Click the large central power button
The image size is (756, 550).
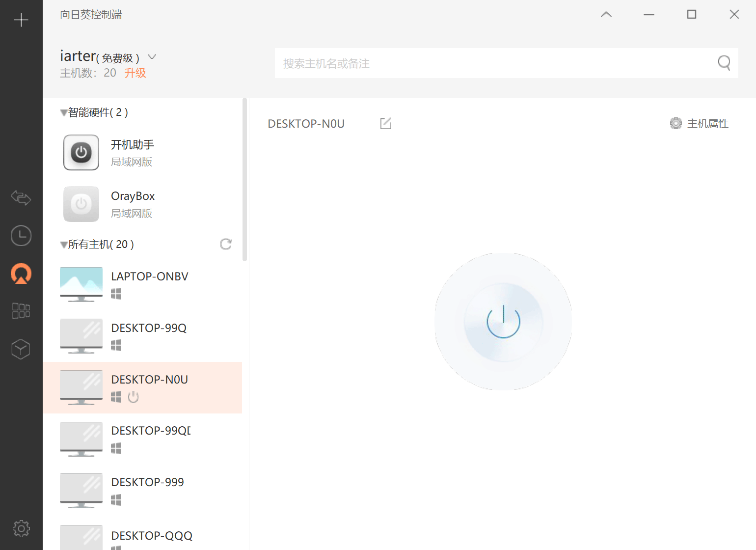coord(503,322)
